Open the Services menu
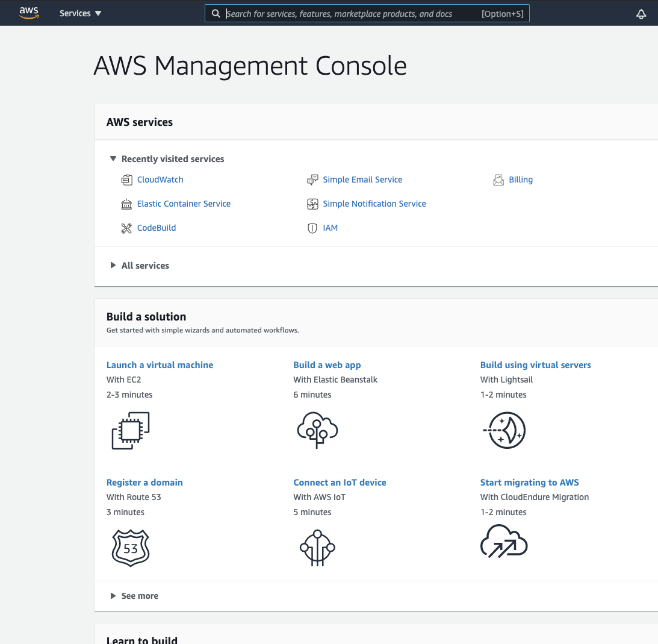The height and width of the screenshot is (644, 658). click(x=80, y=13)
